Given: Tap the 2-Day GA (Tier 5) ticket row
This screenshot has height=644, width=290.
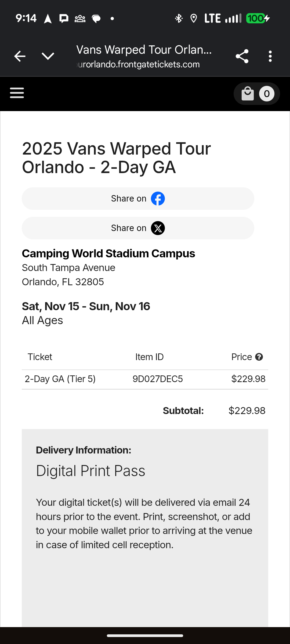Looking at the screenshot, I should 60,379.
